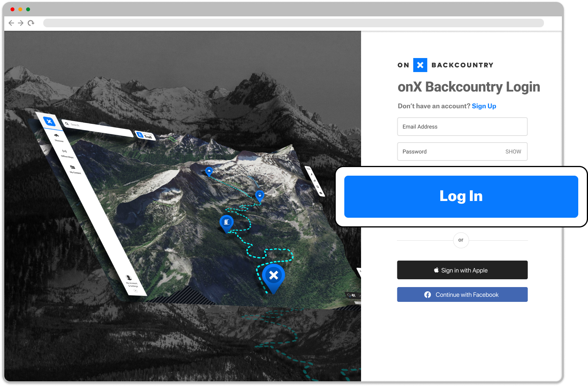Go back with the browser back arrow
The height and width of the screenshot is (386, 588).
pos(11,23)
